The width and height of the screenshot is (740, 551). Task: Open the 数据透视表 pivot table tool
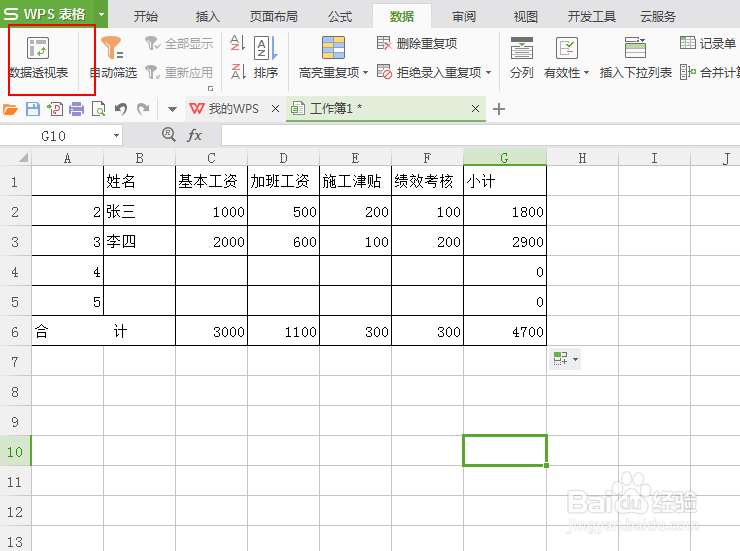point(38,58)
